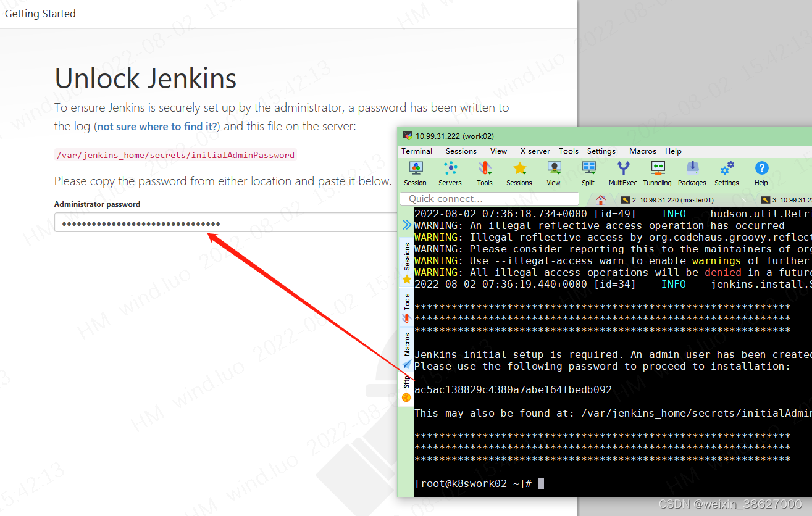
Task: Open the Tools vertical side tab
Action: coord(406,307)
